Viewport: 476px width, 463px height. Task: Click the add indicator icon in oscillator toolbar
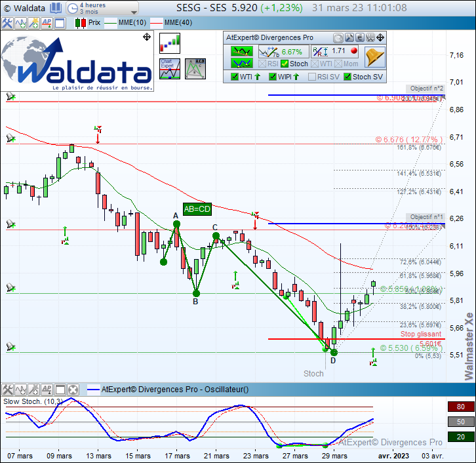pos(20,390)
